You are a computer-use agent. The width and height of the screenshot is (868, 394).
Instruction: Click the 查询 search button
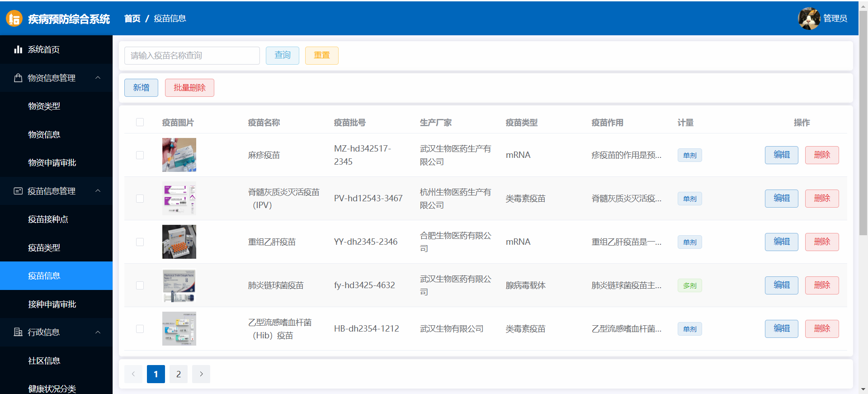[x=283, y=56]
